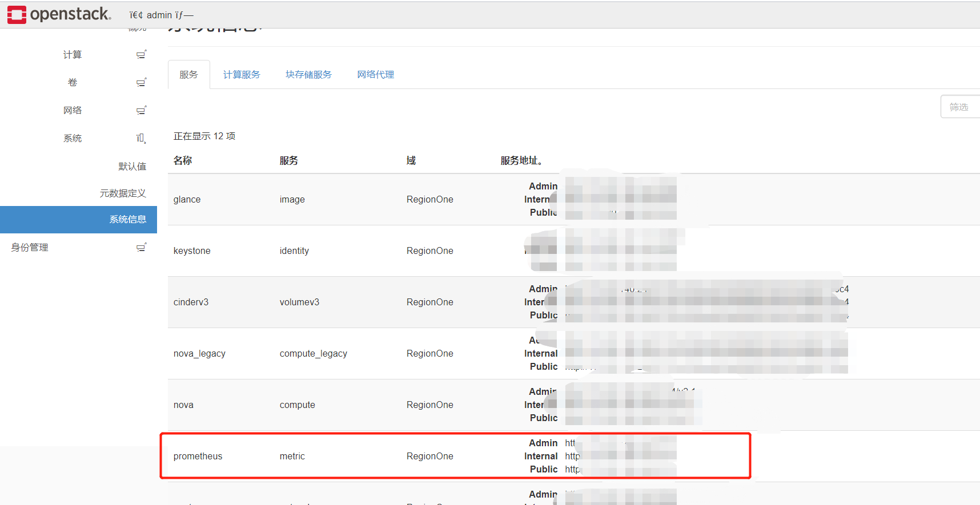Click RegionOne in the cinderv3 row
Viewport: 980px width, 505px height.
coord(430,302)
